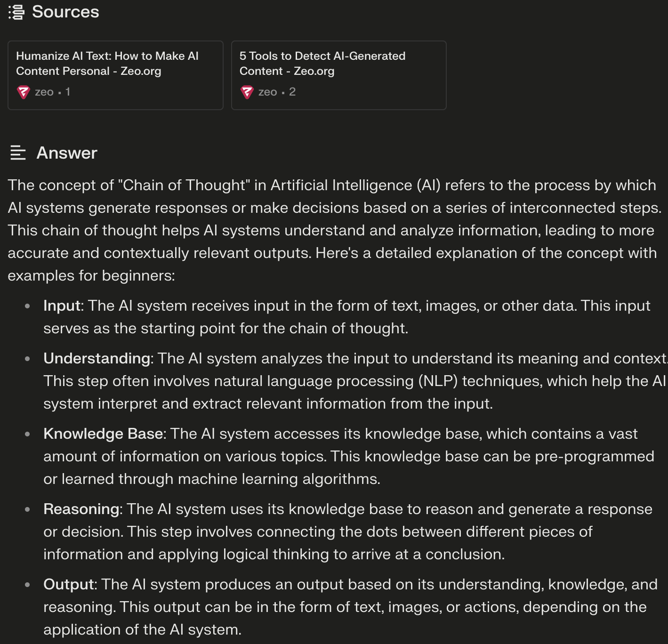Select the 'zeo · 1' source label
This screenshot has width=668, height=644.
click(x=52, y=92)
